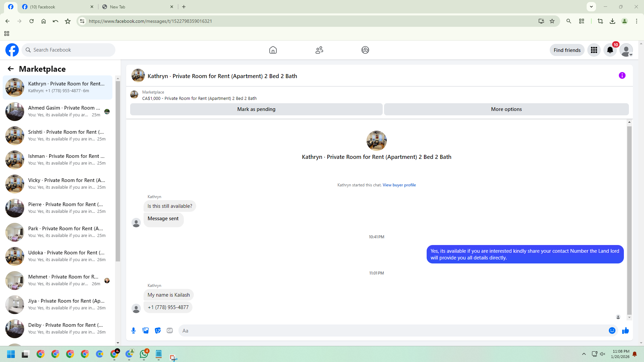Click the Aa message input field
This screenshot has height=362, width=644.
tap(392, 330)
